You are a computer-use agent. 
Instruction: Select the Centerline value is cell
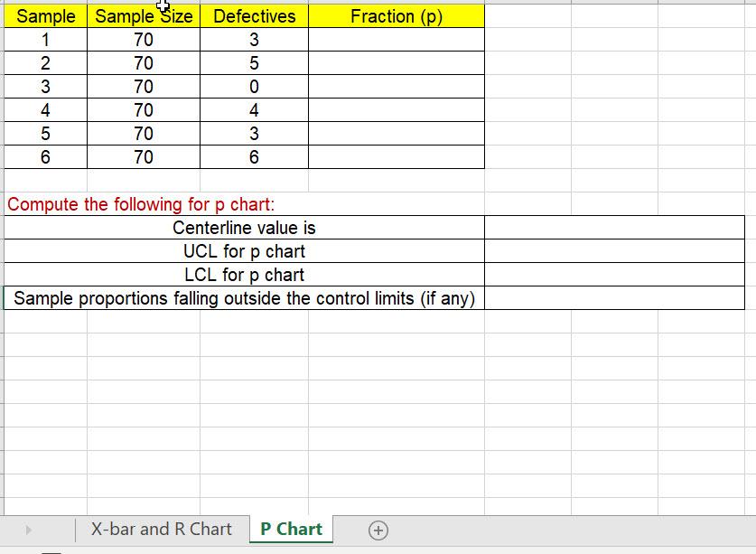pyautogui.click(x=244, y=228)
